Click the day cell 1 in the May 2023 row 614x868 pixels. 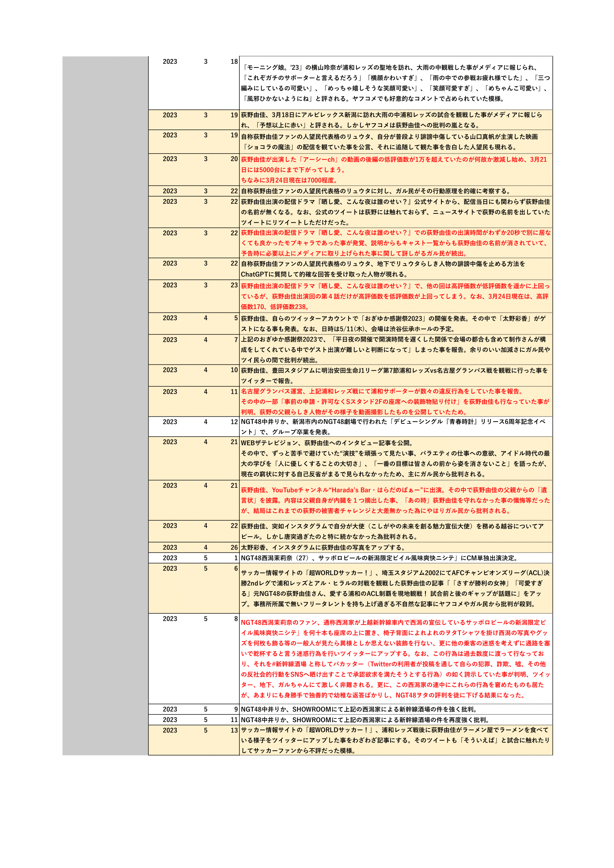click(x=236, y=558)
